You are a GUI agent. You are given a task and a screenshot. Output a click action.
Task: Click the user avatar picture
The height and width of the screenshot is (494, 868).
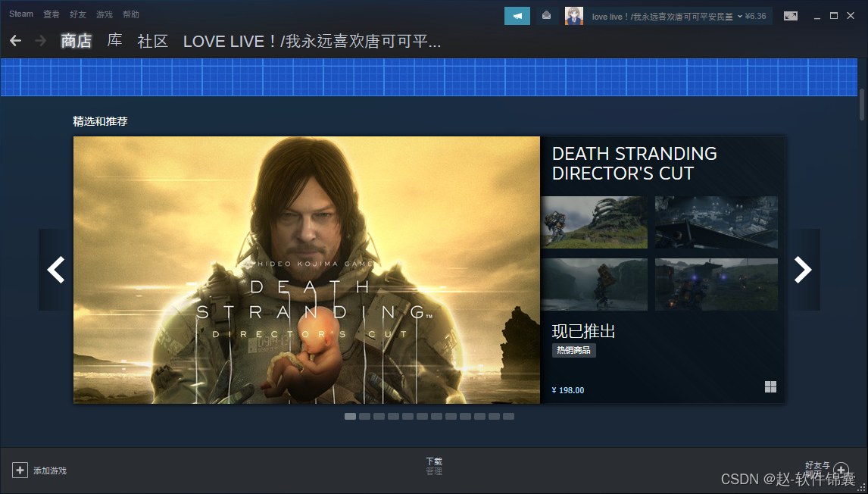(574, 16)
